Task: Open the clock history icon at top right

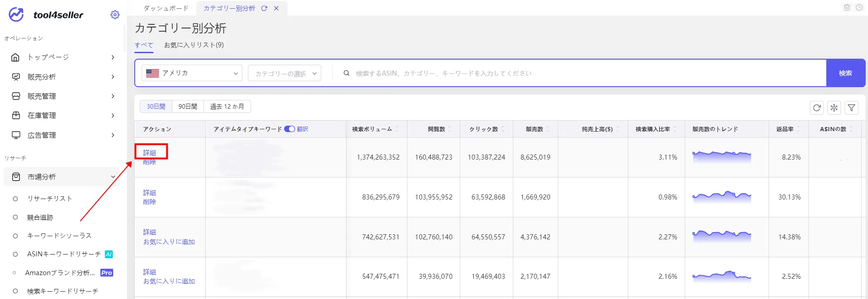Action: [859, 7]
